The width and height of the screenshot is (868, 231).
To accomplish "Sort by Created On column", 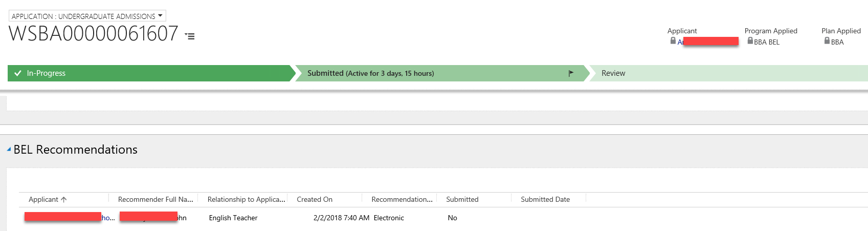I will click(315, 200).
